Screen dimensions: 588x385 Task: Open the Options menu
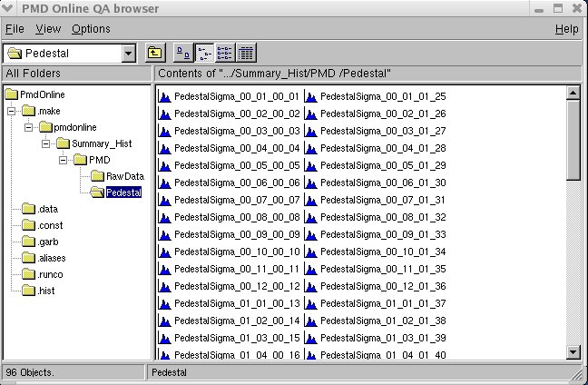91,29
